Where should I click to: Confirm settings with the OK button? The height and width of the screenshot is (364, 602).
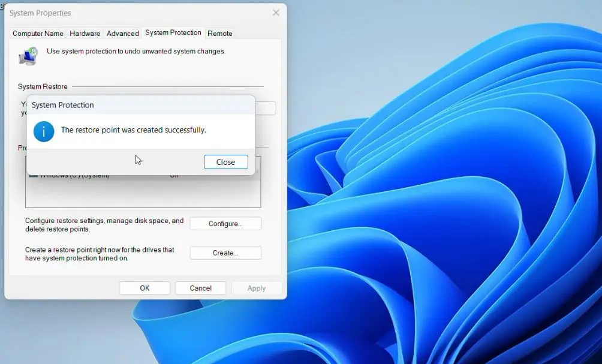pyautogui.click(x=144, y=288)
